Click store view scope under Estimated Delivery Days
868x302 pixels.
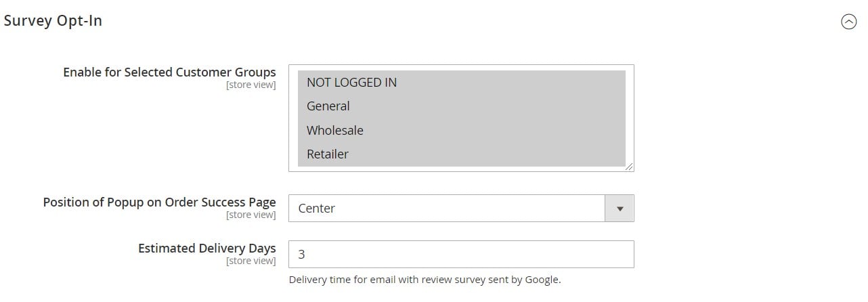click(251, 261)
